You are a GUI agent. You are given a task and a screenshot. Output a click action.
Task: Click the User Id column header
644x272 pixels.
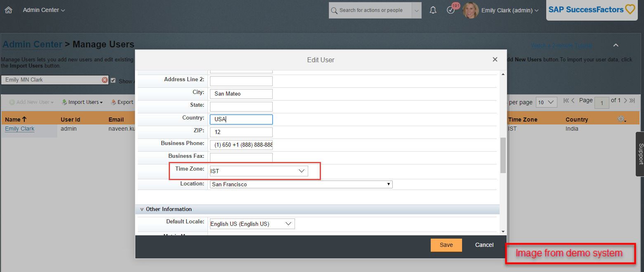[x=70, y=120]
